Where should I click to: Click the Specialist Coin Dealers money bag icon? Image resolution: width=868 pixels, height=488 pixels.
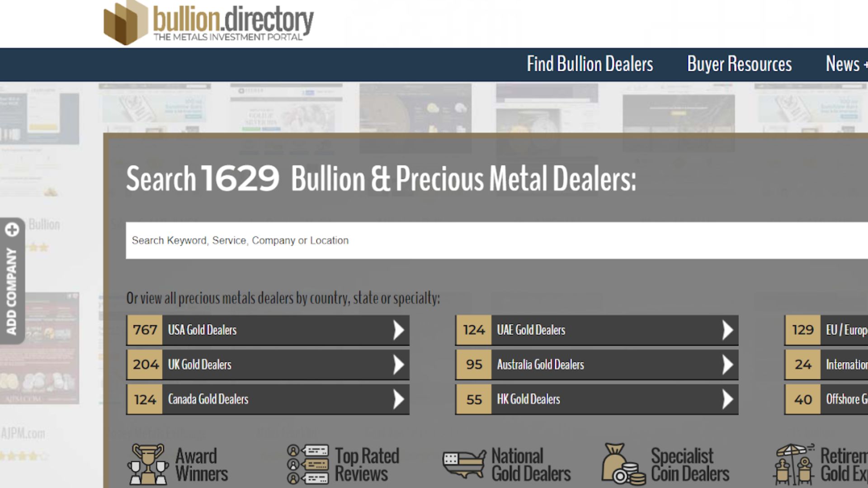pos(623,464)
